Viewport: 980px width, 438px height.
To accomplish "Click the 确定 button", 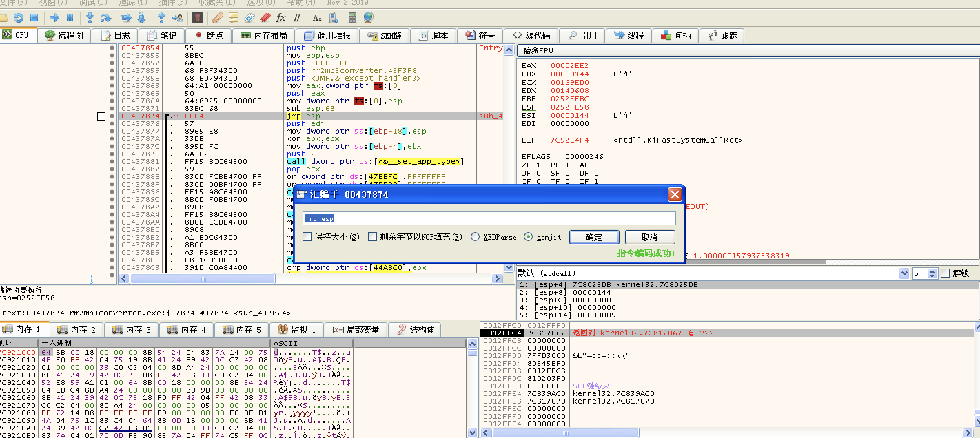I will [593, 237].
